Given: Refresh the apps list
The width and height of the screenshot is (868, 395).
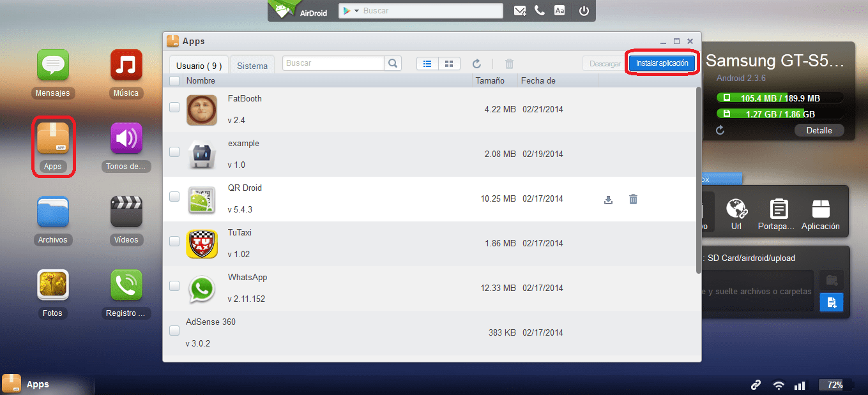Looking at the screenshot, I should [476, 64].
